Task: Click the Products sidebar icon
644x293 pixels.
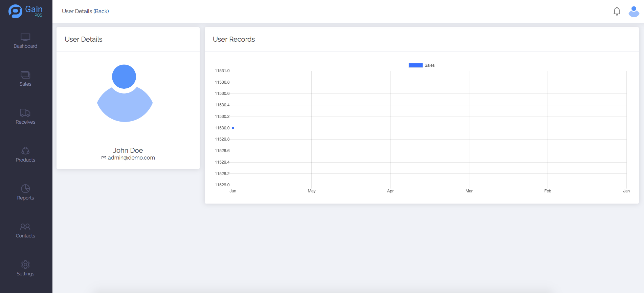Action: click(25, 151)
